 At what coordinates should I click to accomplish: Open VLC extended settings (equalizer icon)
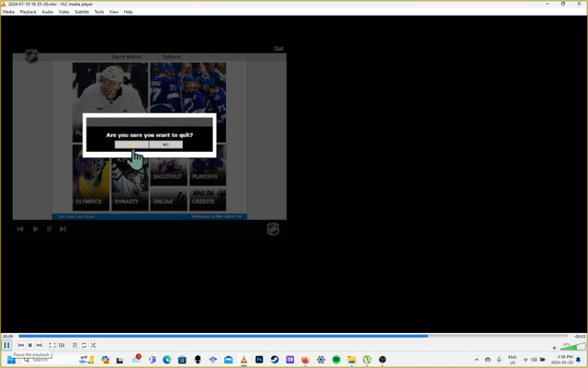click(x=62, y=345)
